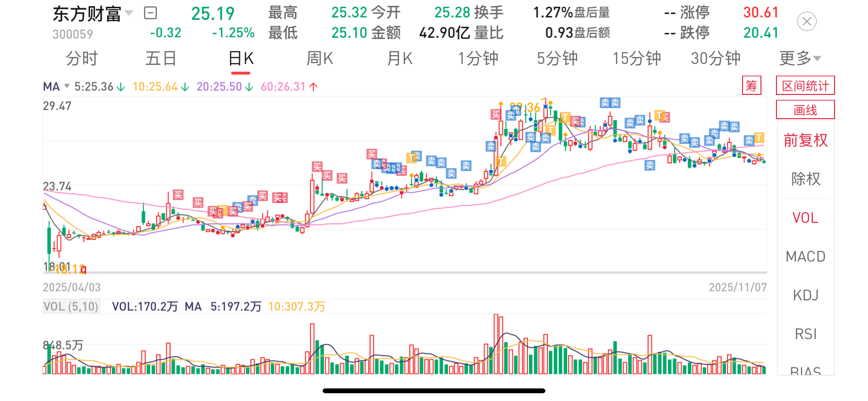This screenshot has width=868, height=401.
Task: Tap the price change -1.25%
Action: point(233,33)
